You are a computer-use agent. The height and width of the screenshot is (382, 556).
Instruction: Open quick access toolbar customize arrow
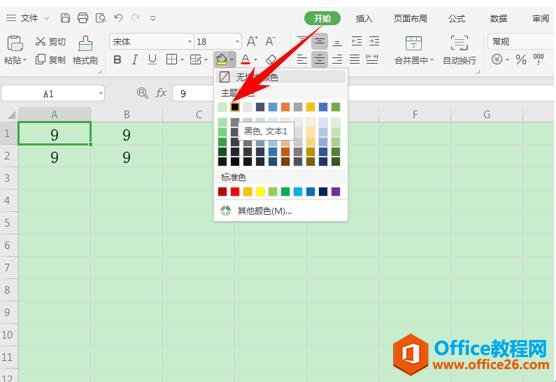pyautogui.click(x=153, y=18)
